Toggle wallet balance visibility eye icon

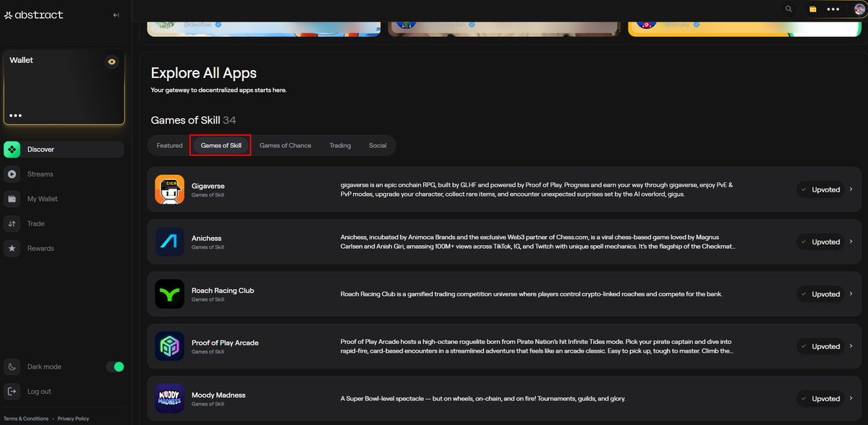[x=111, y=61]
